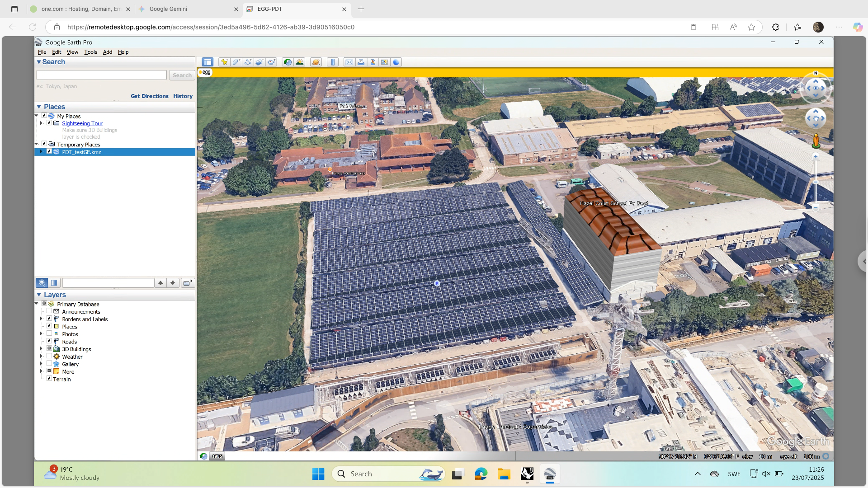Expand the 3D Buildings layer tree

tap(42, 348)
